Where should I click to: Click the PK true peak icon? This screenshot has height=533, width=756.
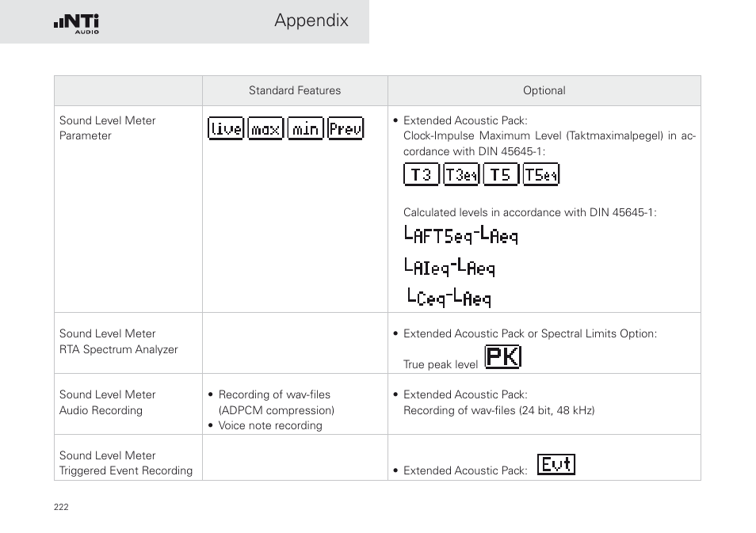coord(503,357)
